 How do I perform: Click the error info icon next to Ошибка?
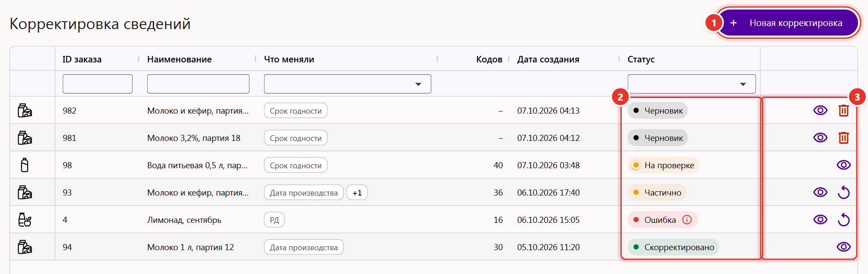pyautogui.click(x=687, y=220)
